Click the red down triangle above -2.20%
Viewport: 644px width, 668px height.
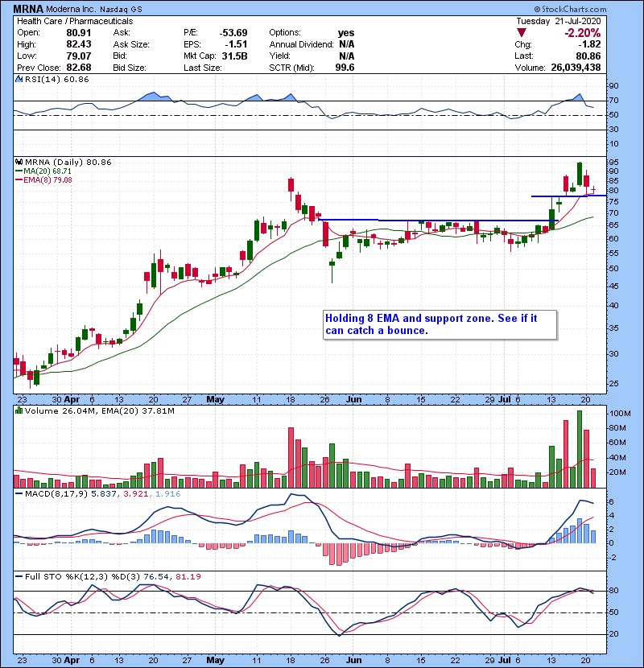tap(522, 33)
